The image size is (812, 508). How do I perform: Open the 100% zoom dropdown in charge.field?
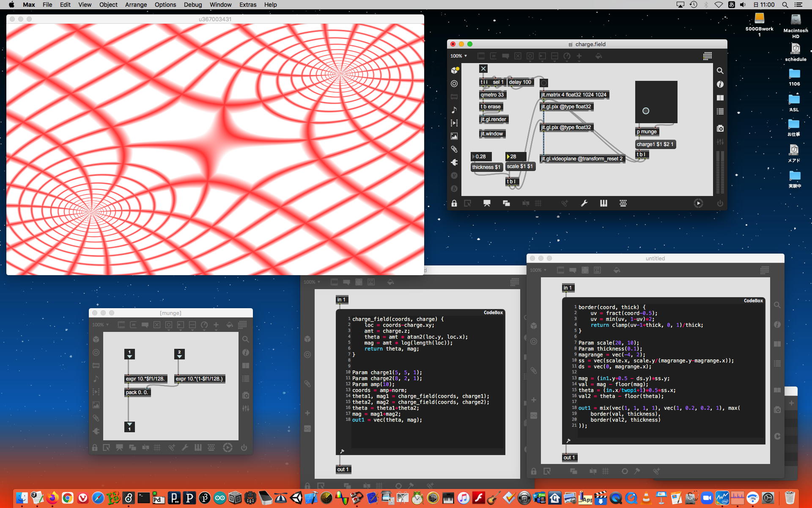458,56
